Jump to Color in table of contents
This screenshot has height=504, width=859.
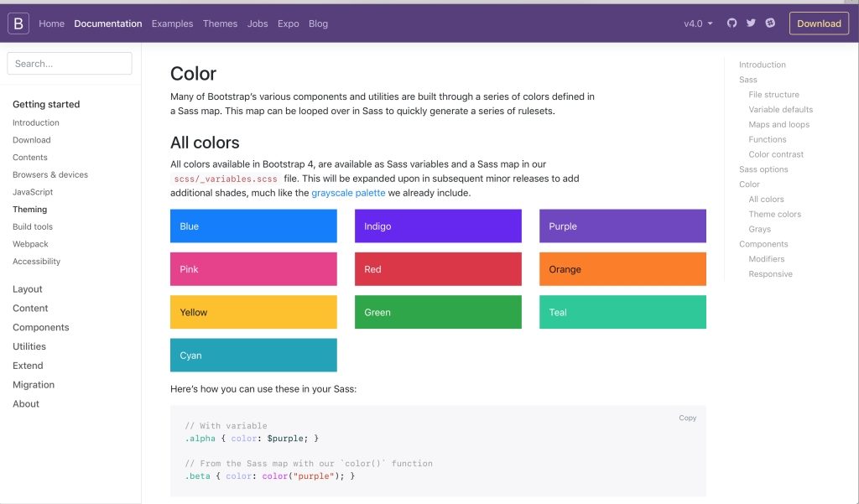(x=749, y=184)
